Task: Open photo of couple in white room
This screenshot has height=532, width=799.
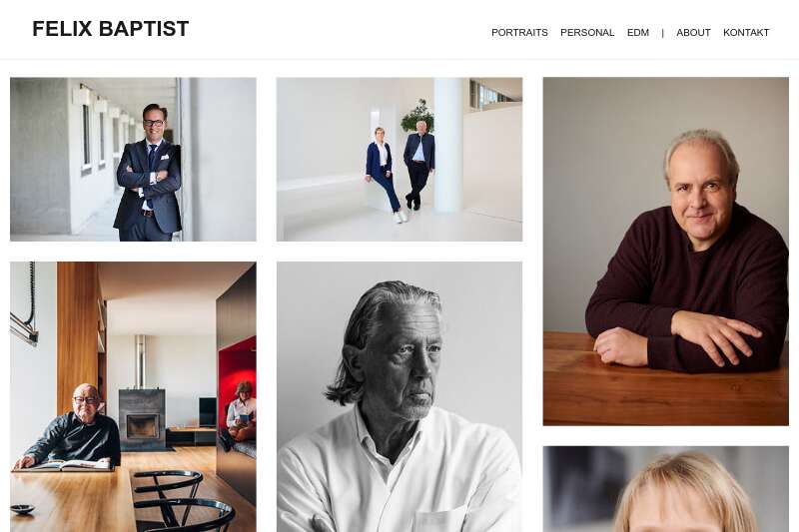Action: (x=399, y=160)
